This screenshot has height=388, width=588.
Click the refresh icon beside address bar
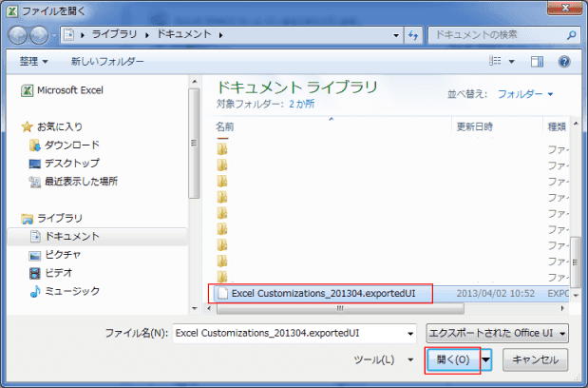pos(413,35)
